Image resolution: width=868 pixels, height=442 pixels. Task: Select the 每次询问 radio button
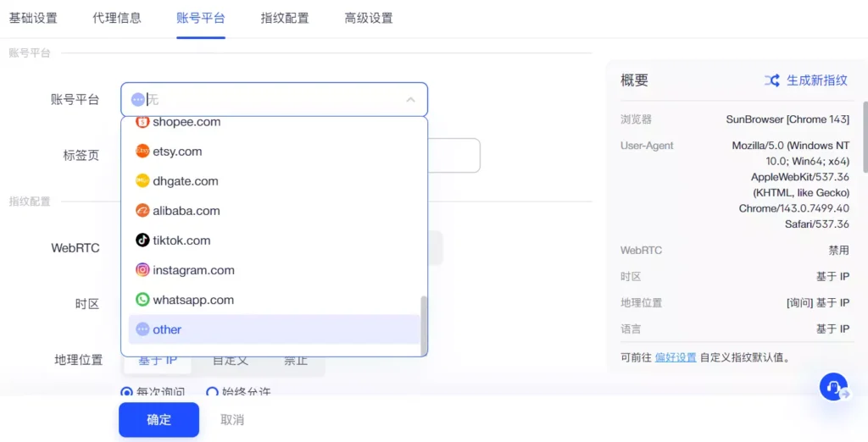[127, 393]
